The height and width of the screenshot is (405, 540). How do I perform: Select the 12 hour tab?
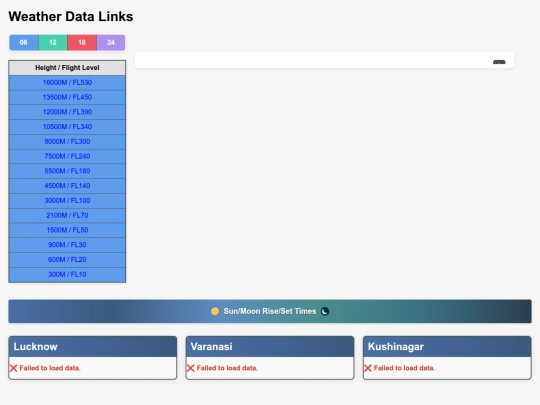click(53, 42)
